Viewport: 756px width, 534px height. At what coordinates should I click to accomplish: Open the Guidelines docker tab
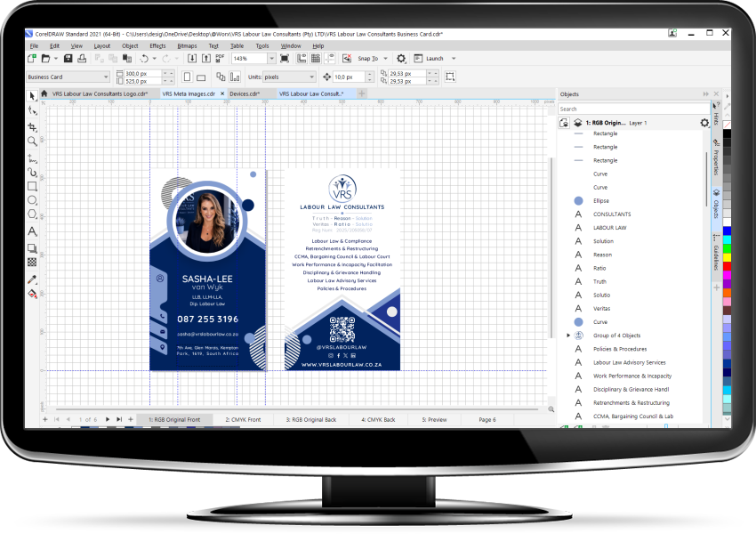(x=717, y=253)
